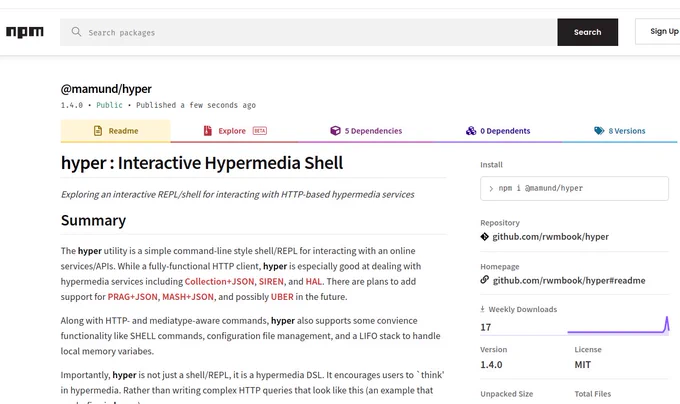This screenshot has width=680, height=404.
Task: Open the MASH+JSON link
Action: click(188, 296)
